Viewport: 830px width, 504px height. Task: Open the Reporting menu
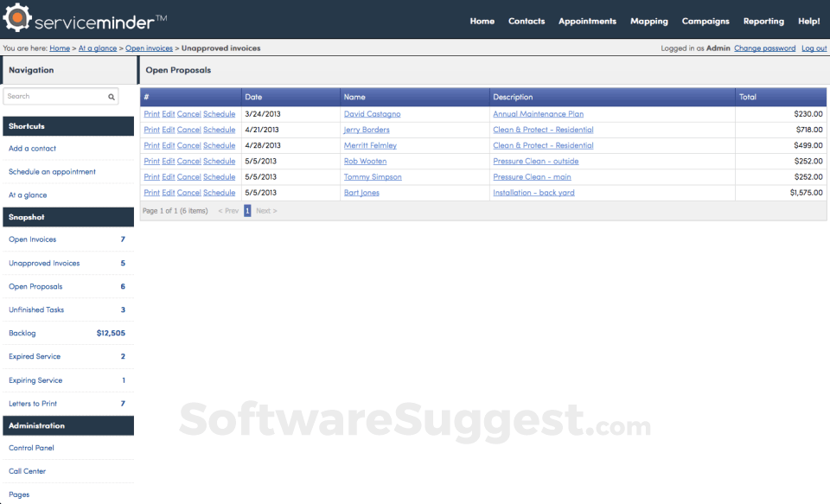[x=763, y=21]
